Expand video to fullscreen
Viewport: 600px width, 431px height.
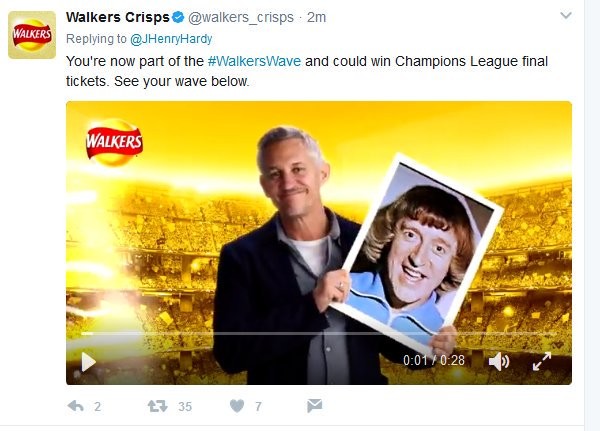542,361
